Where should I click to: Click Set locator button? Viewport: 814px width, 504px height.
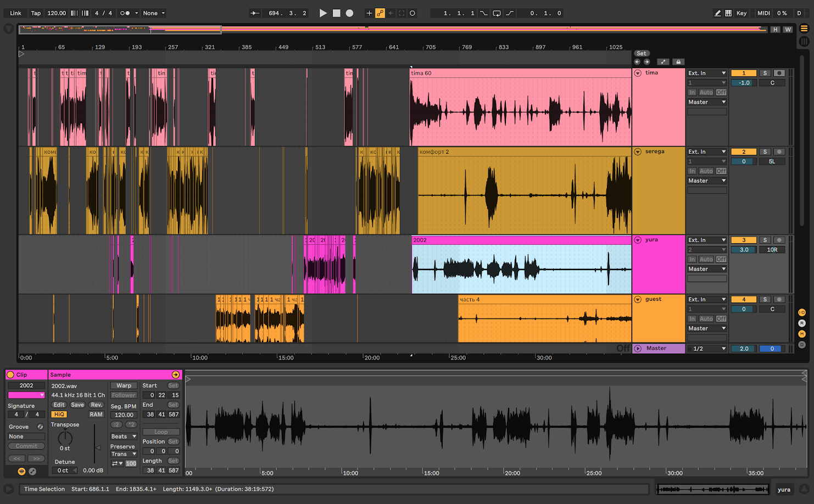click(x=641, y=53)
